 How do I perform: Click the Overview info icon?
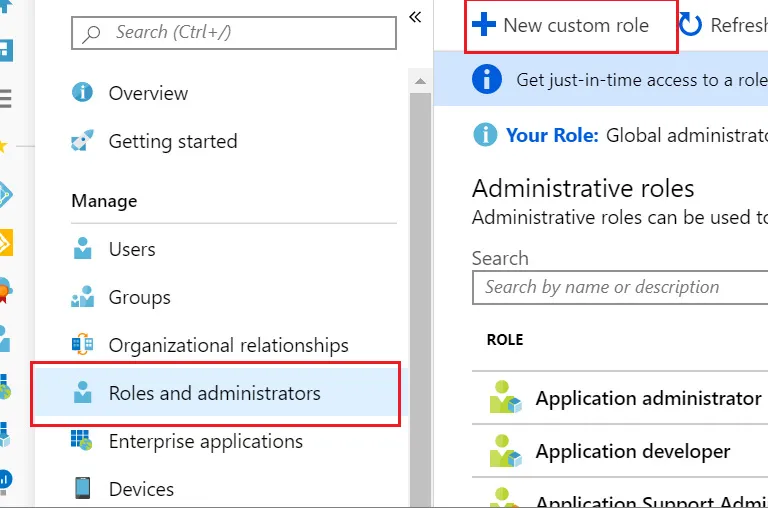coord(83,93)
